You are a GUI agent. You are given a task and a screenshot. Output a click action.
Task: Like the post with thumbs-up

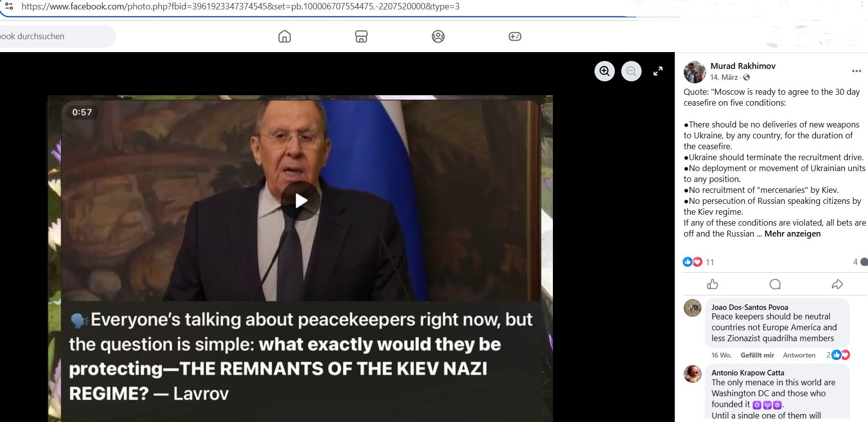click(x=712, y=284)
